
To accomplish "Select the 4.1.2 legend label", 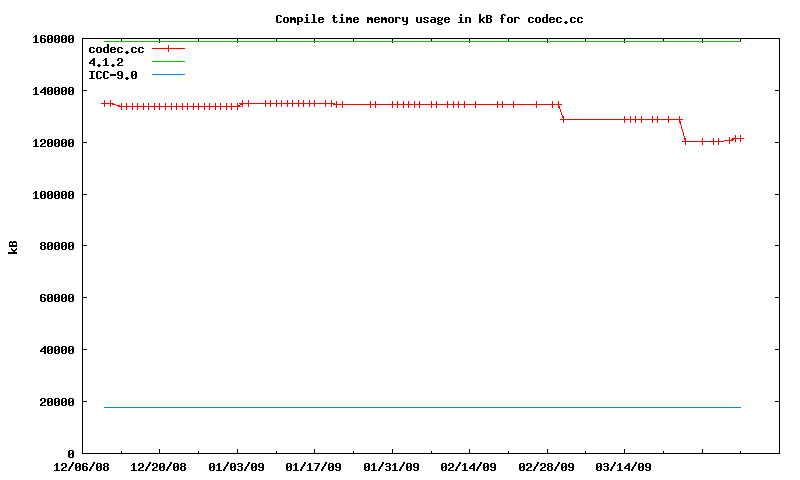I will point(106,62).
